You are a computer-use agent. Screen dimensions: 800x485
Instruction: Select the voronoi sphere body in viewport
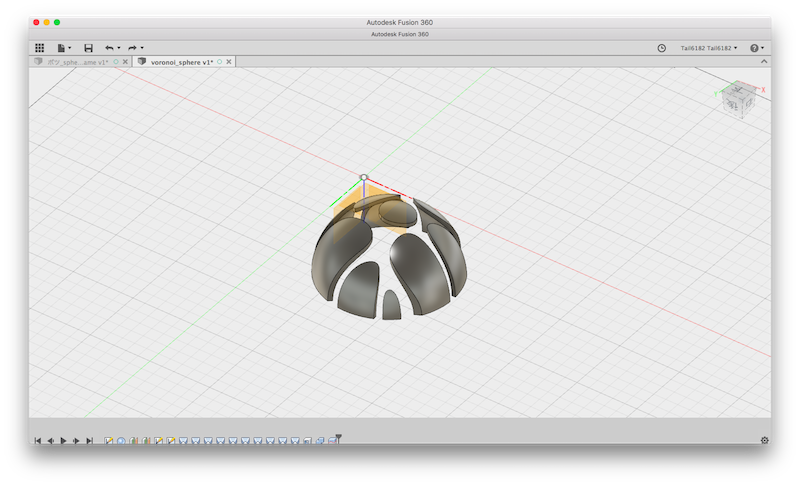(389, 258)
